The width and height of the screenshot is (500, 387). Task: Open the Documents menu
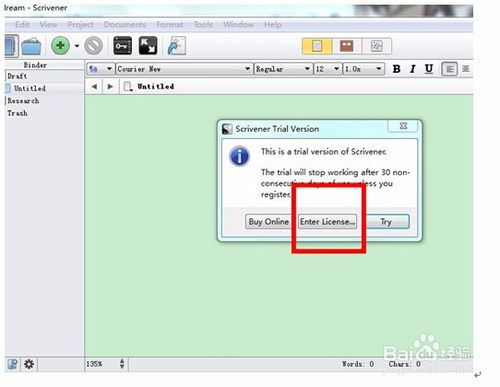coord(125,25)
